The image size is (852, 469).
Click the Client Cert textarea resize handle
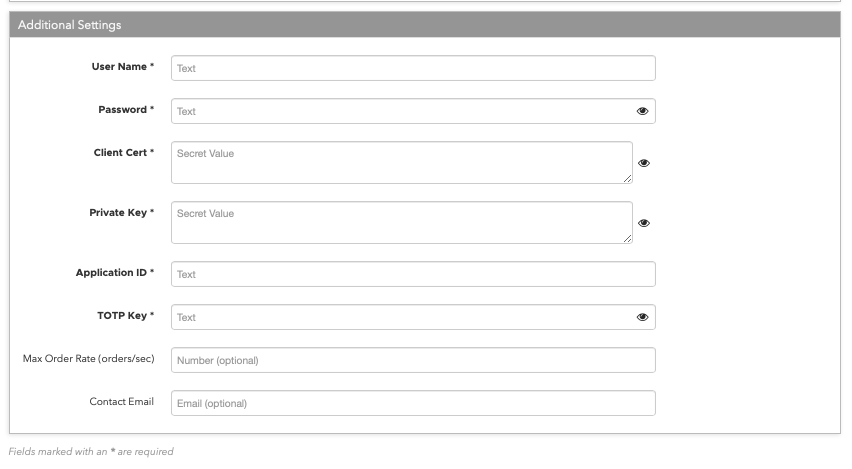click(628, 179)
